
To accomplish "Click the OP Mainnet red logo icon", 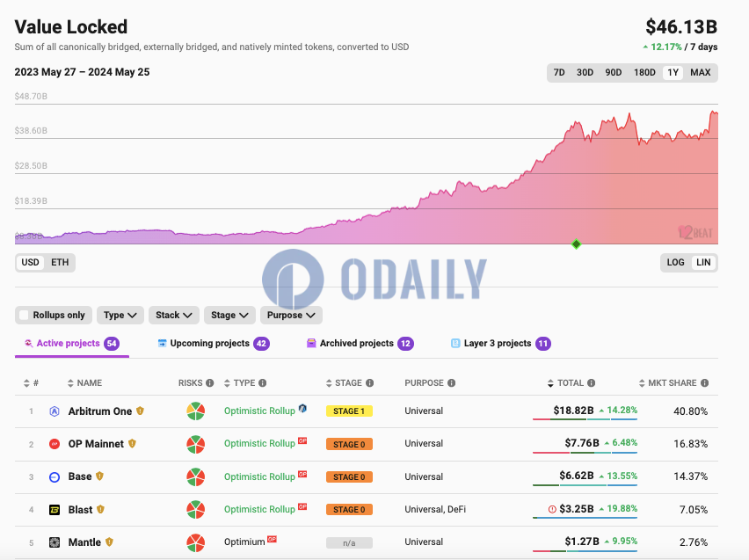I will (55, 444).
